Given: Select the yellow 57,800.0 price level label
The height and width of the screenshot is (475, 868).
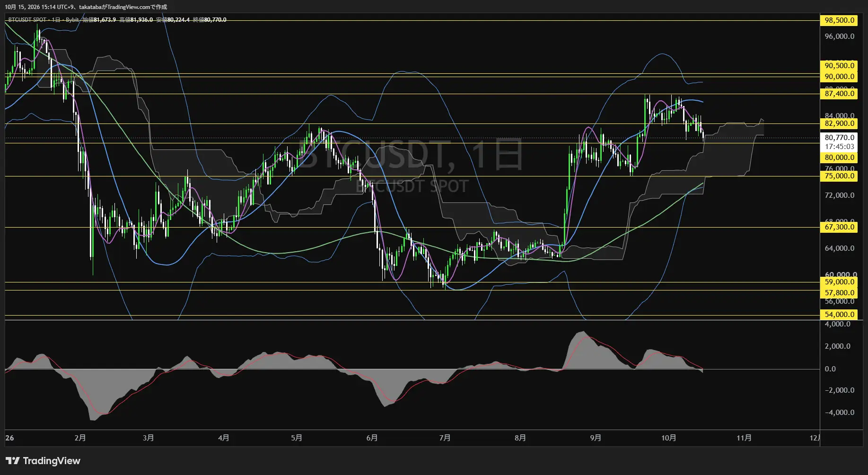Looking at the screenshot, I should (840, 293).
